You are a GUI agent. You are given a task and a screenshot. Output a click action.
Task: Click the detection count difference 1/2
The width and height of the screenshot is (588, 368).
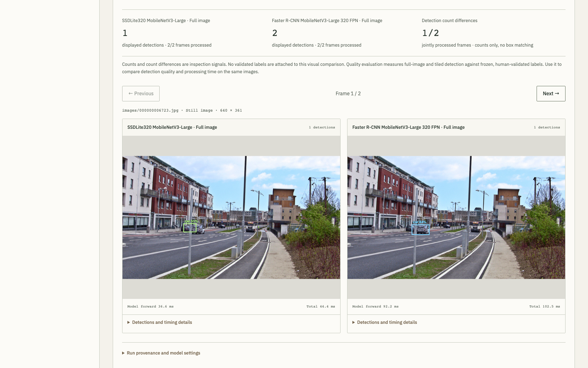tap(430, 33)
